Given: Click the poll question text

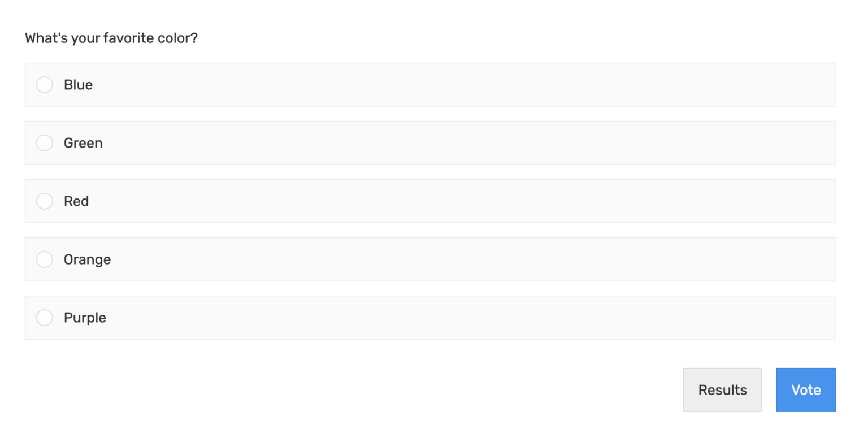Looking at the screenshot, I should tap(111, 38).
